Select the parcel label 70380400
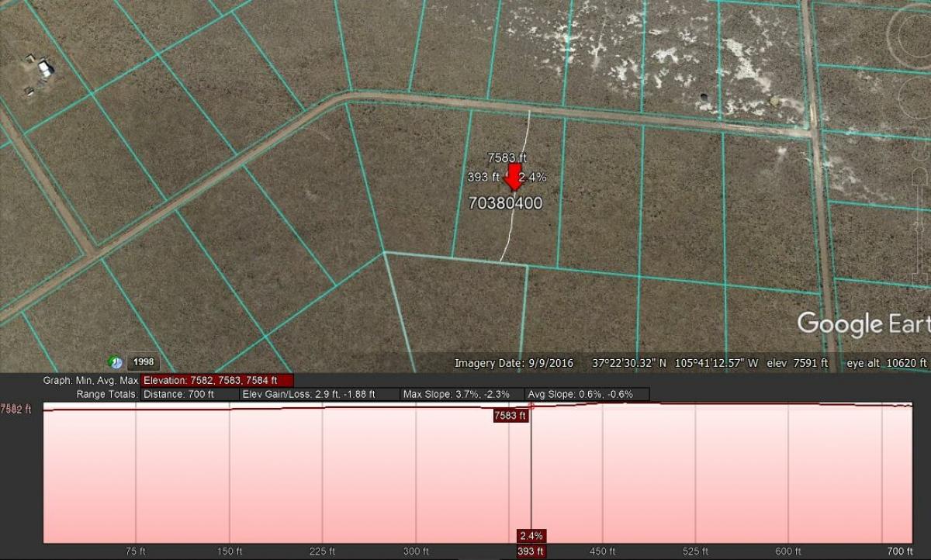This screenshot has height=560, width=931. click(505, 203)
